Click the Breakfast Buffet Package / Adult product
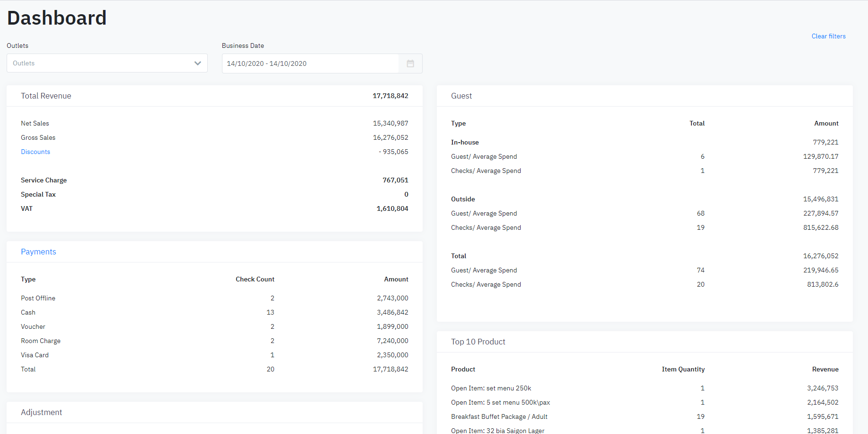The height and width of the screenshot is (434, 868). (499, 416)
